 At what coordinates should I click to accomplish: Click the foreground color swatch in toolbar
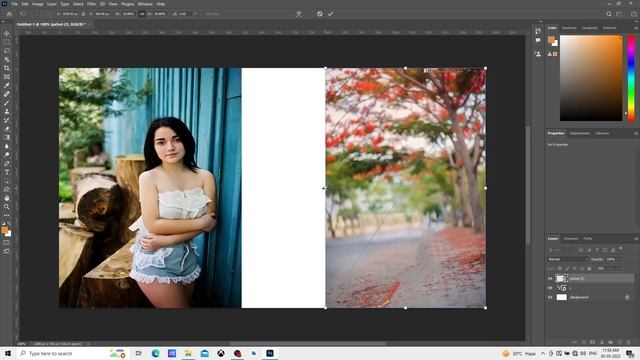[x=4, y=230]
